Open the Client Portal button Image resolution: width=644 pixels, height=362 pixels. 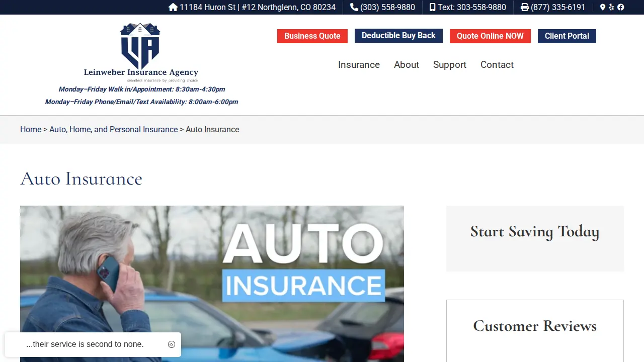[x=567, y=36]
